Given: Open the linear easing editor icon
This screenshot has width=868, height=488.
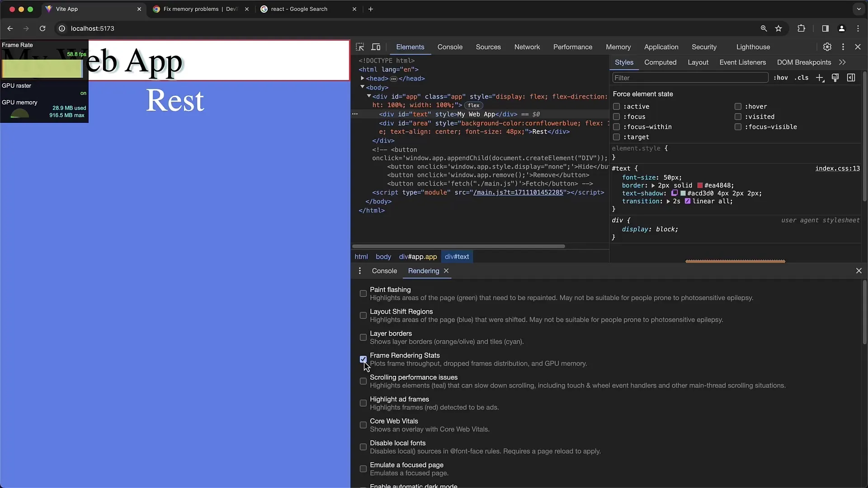Looking at the screenshot, I should point(688,202).
